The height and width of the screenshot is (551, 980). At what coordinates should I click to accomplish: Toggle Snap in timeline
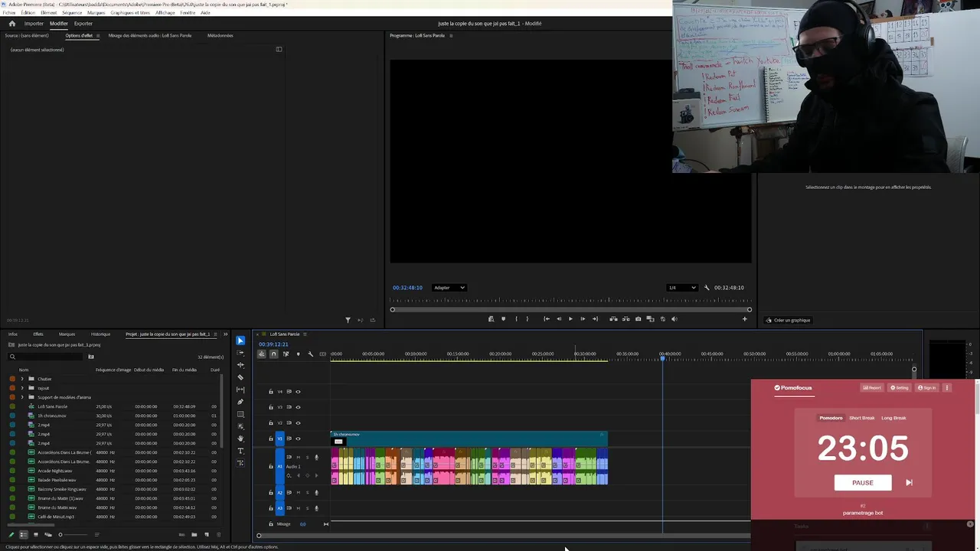pyautogui.click(x=273, y=354)
